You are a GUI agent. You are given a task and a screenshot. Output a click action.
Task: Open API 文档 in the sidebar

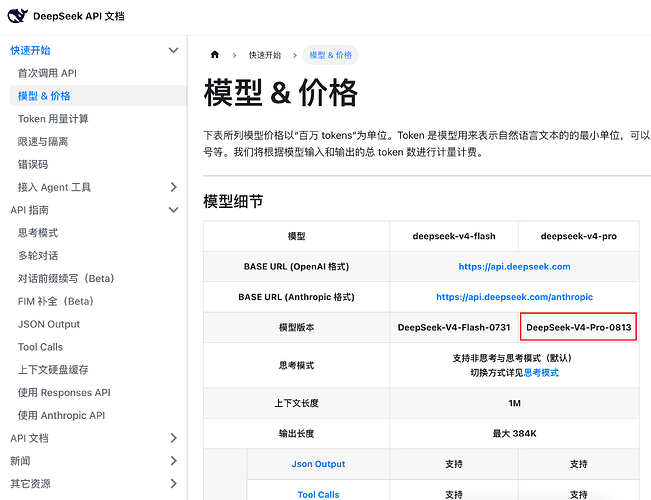(29, 438)
